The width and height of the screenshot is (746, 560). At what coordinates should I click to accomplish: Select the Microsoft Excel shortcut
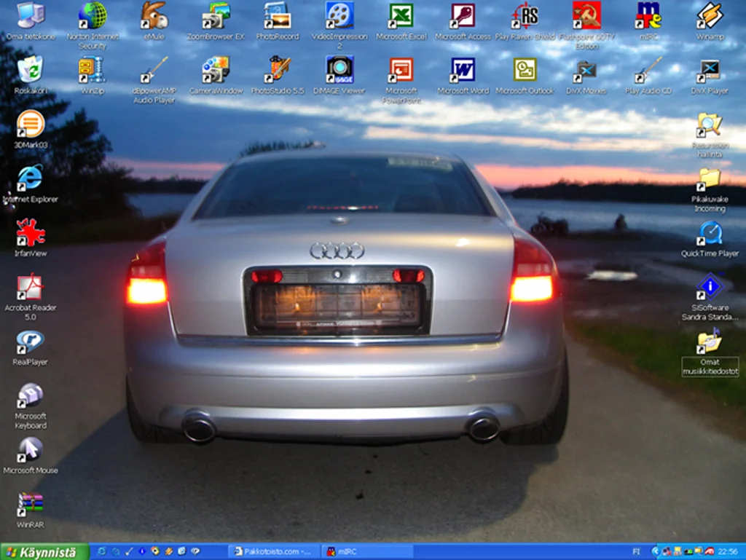[401, 16]
